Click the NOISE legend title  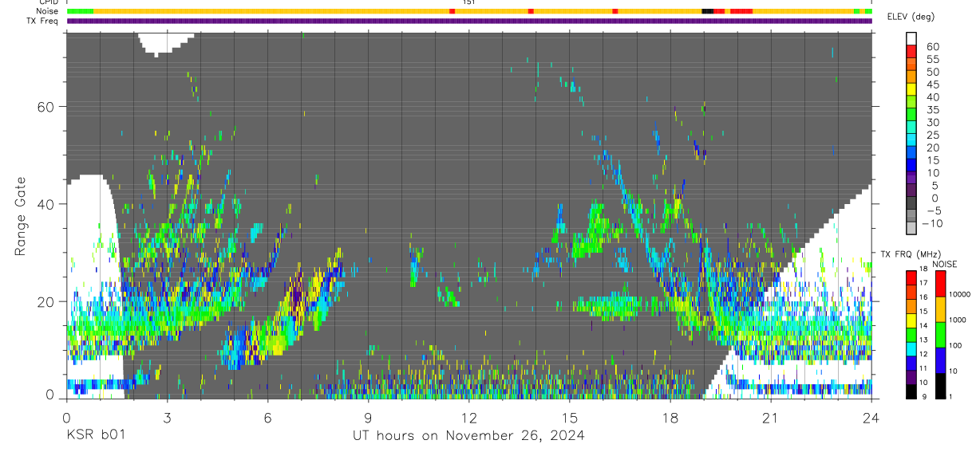point(945,264)
